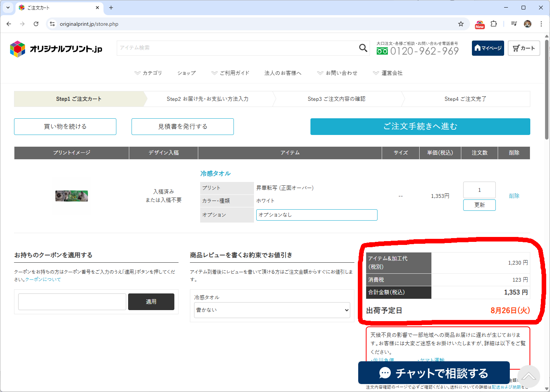
Task: Expand the カテゴリ menu
Action: [x=148, y=73]
